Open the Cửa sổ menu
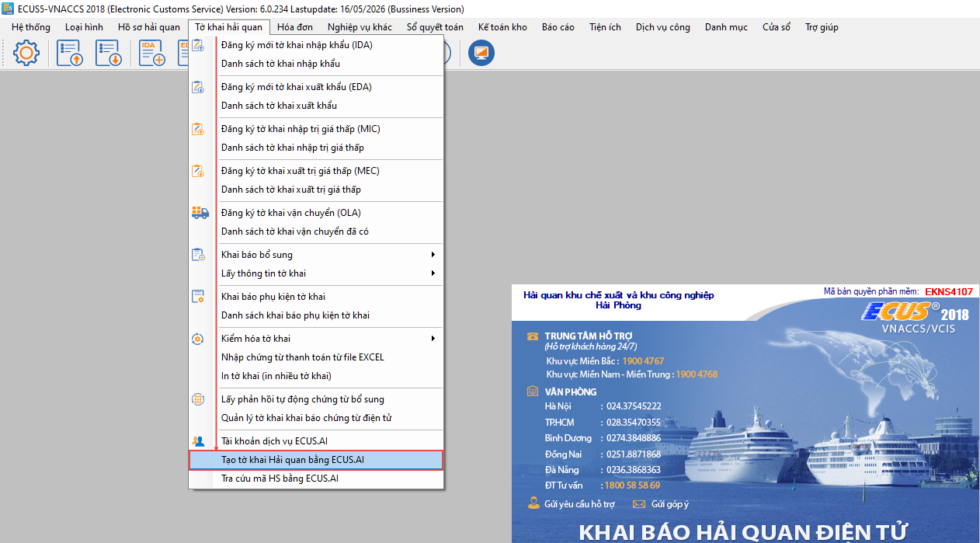The height and width of the screenshot is (543, 980). coord(777,27)
